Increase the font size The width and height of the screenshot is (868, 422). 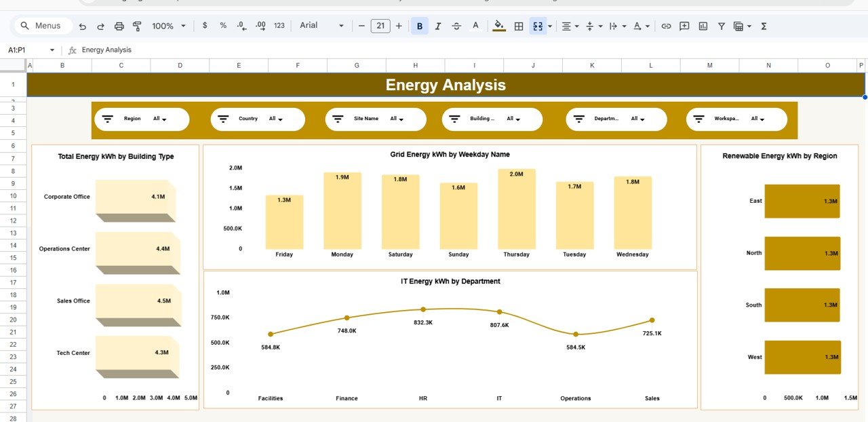[399, 25]
